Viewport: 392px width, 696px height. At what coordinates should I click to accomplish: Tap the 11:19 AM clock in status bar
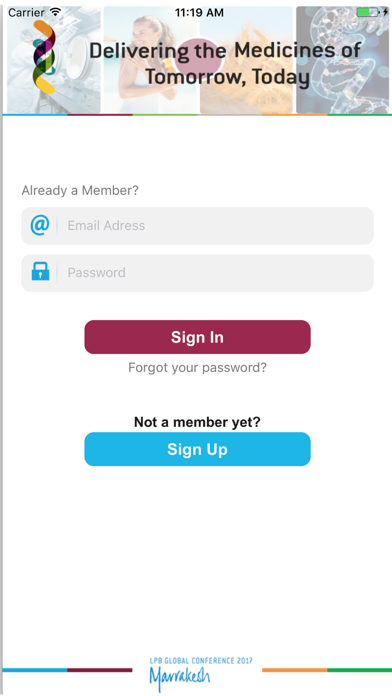click(x=199, y=12)
